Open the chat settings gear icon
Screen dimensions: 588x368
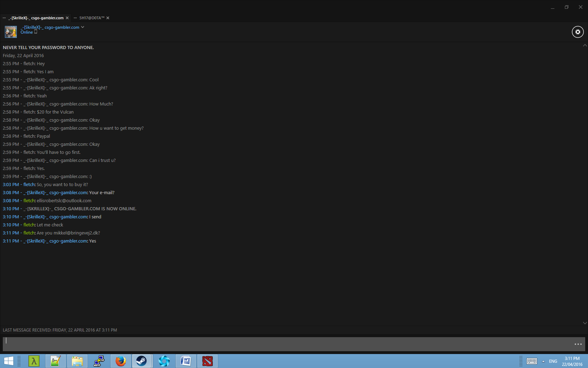pos(577,32)
